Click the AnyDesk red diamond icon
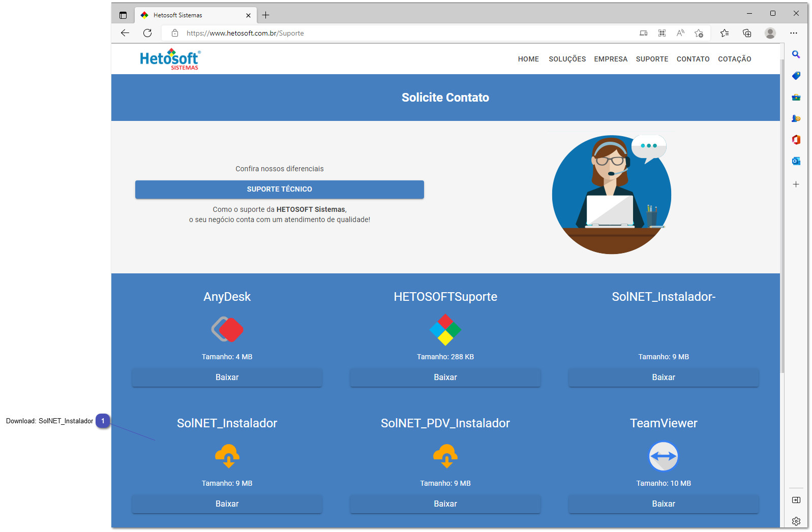This screenshot has width=812, height=532. click(227, 329)
